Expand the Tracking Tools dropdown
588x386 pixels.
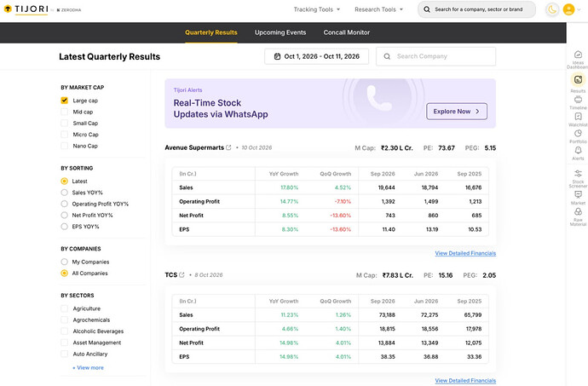coord(317,9)
